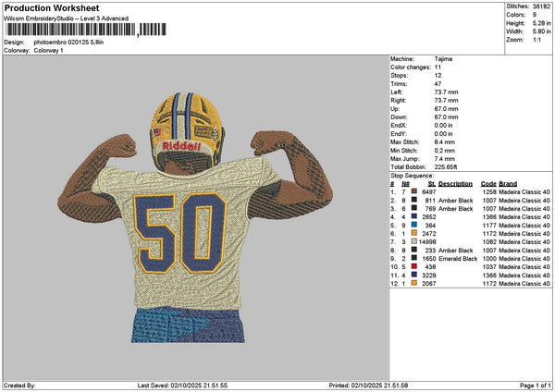Select the beige swatch beside stitch count 14998
The image size is (555, 392).
(413, 241)
